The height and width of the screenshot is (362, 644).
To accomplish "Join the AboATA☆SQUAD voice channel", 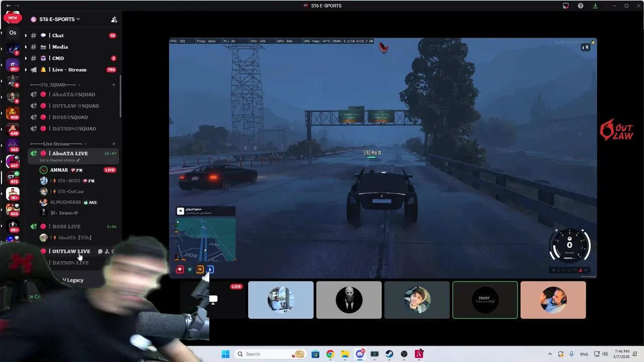I will click(x=73, y=95).
